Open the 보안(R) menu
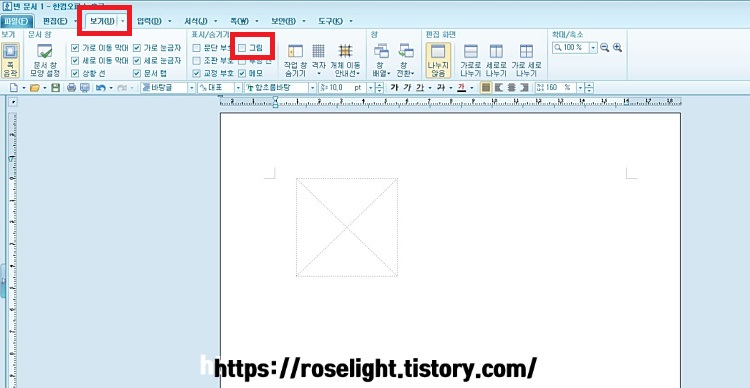Viewport: 750px width, 388px height. 284,21
